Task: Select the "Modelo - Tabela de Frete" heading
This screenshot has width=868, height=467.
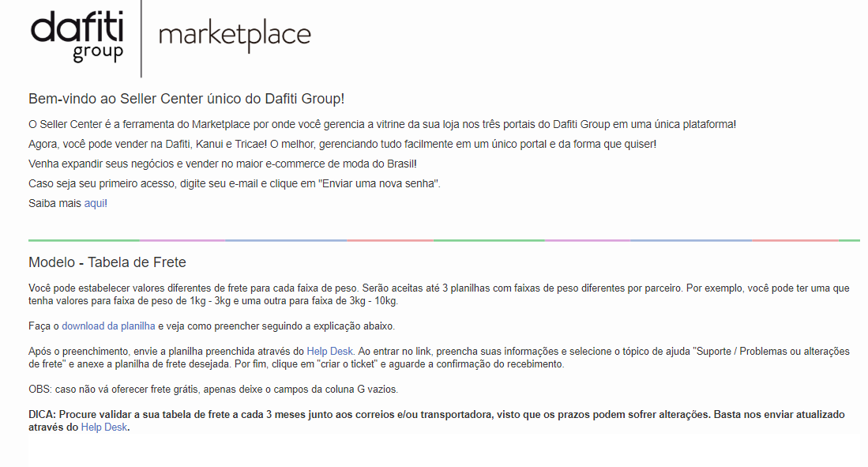Action: point(107,262)
